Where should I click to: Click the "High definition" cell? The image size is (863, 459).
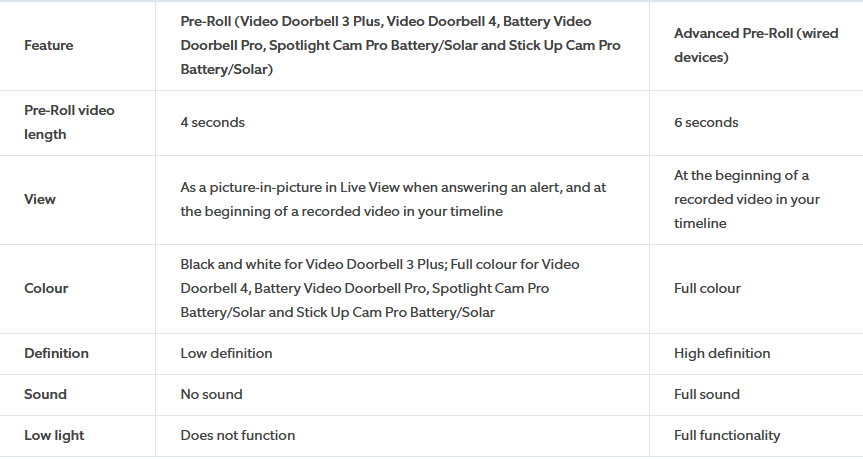(722, 353)
